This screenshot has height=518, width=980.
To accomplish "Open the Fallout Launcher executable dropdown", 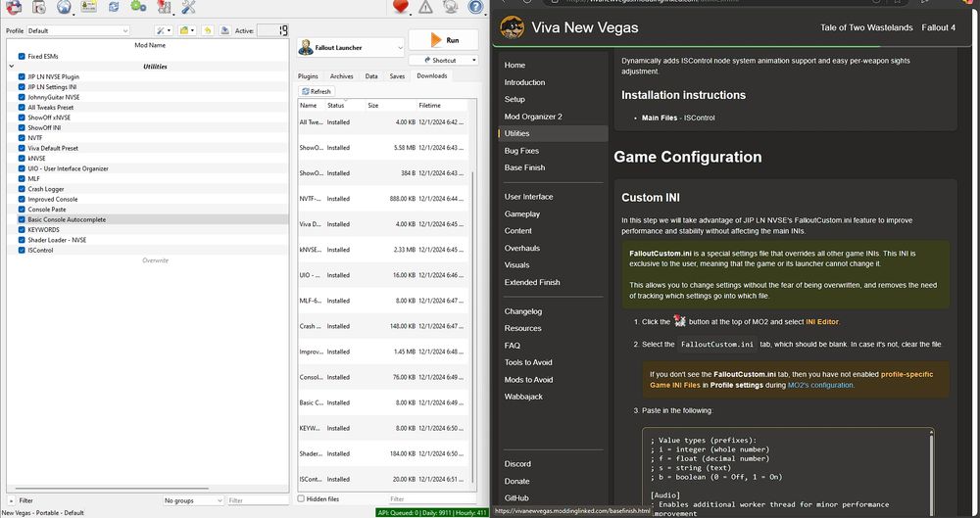I will [351, 47].
